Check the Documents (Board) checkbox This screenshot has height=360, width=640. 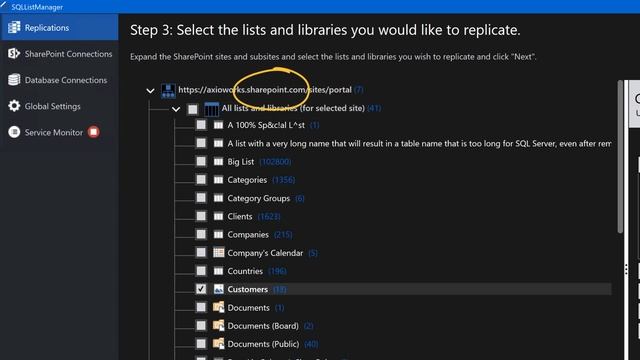pos(201,325)
